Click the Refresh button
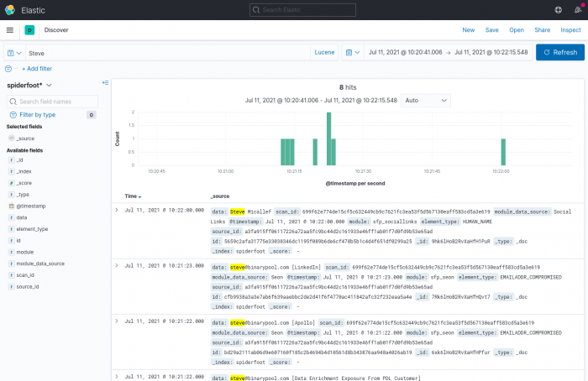Image resolution: width=588 pixels, height=381 pixels. [560, 52]
